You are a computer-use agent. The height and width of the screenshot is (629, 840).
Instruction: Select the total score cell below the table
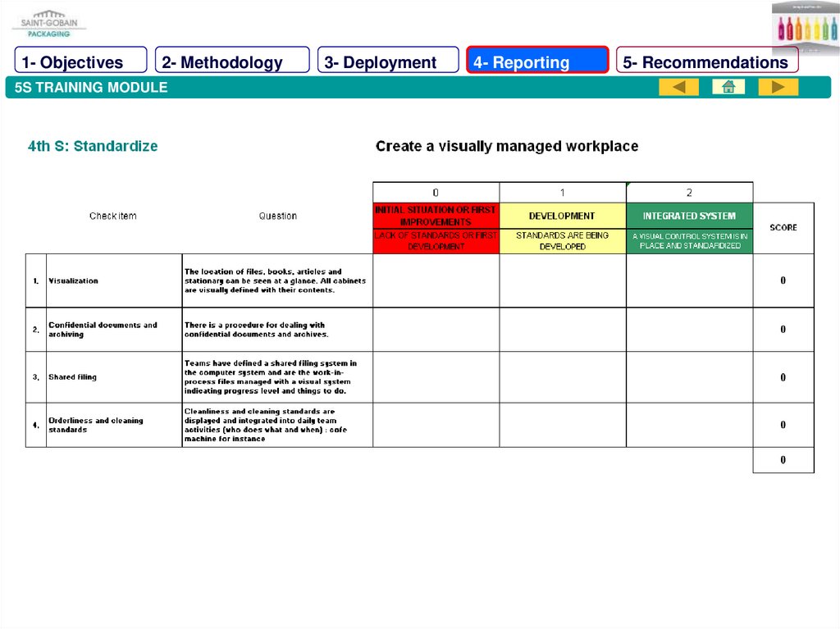pos(783,460)
